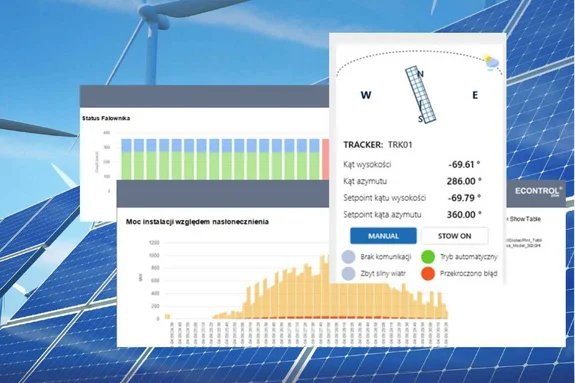Click the 1200 y-axis label in power chart
The image size is (575, 383).
pos(154,242)
